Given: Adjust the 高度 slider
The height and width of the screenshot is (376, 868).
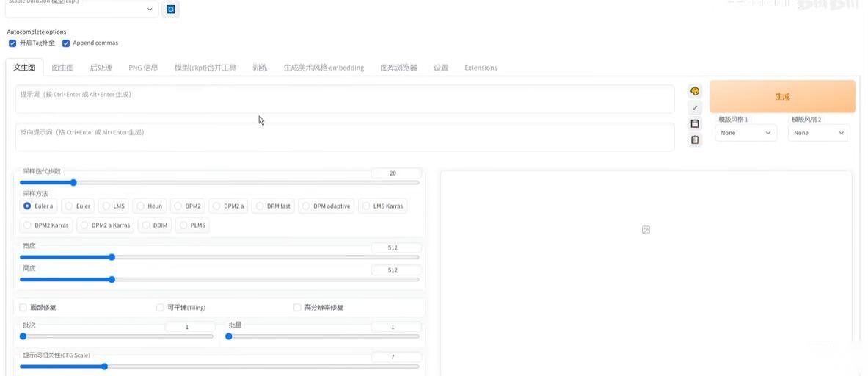Looking at the screenshot, I should pyautogui.click(x=219, y=280).
